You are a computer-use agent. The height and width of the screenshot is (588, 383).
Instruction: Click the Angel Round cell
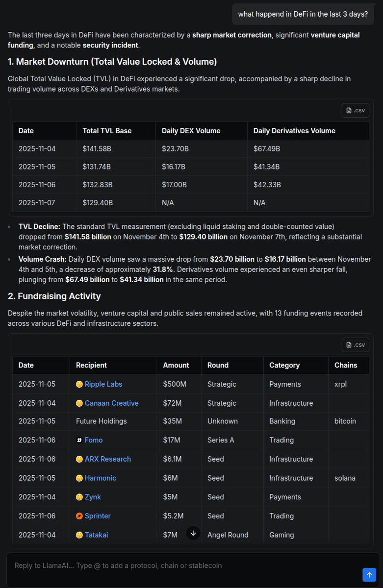click(x=232, y=535)
